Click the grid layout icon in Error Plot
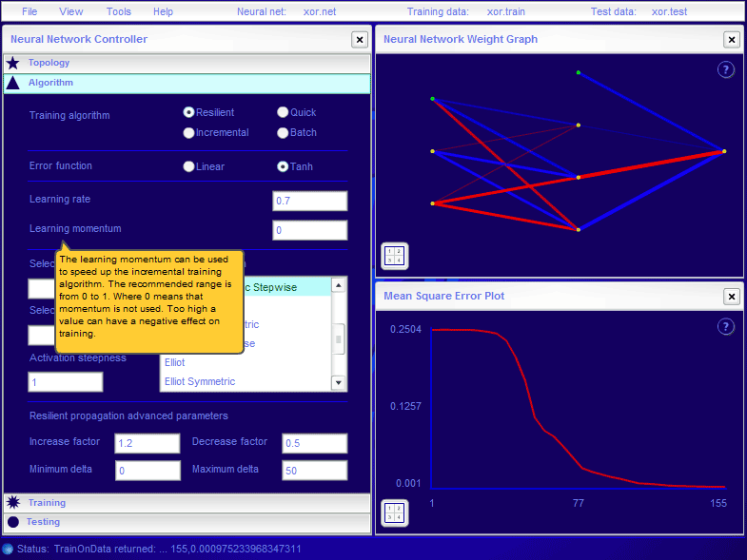 tap(394, 512)
